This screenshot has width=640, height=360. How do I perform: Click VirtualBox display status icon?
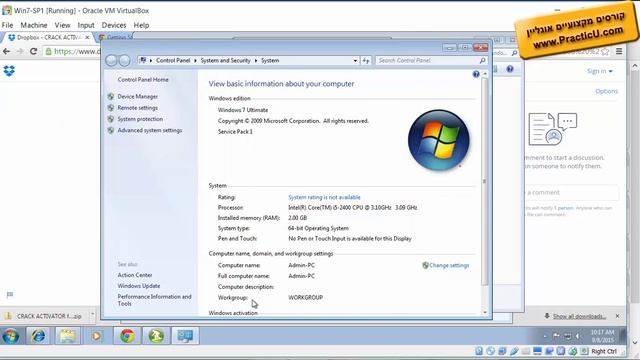(x=537, y=351)
